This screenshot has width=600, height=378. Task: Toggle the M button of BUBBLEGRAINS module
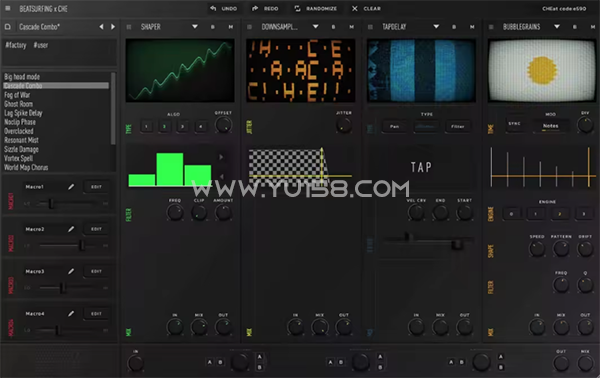click(x=593, y=27)
